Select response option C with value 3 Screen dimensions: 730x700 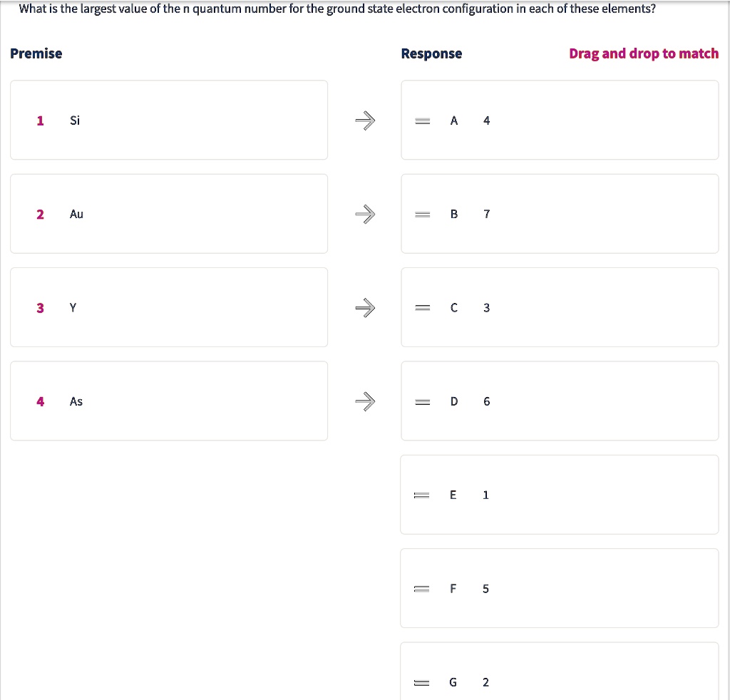pyautogui.click(x=560, y=307)
